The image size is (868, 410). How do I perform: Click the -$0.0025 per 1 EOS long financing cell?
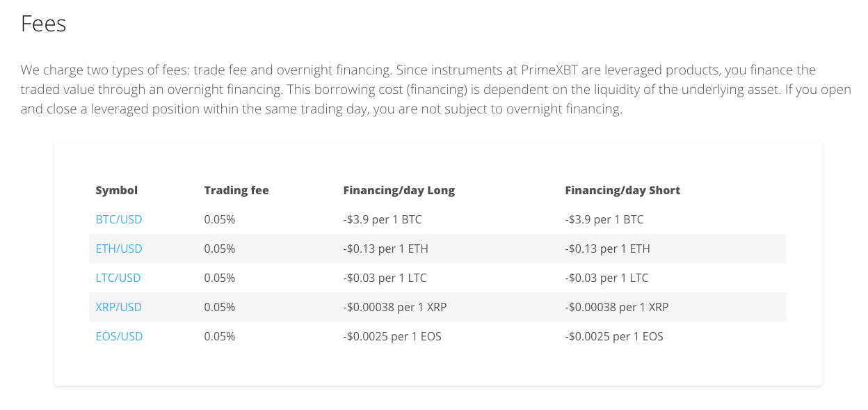392,336
